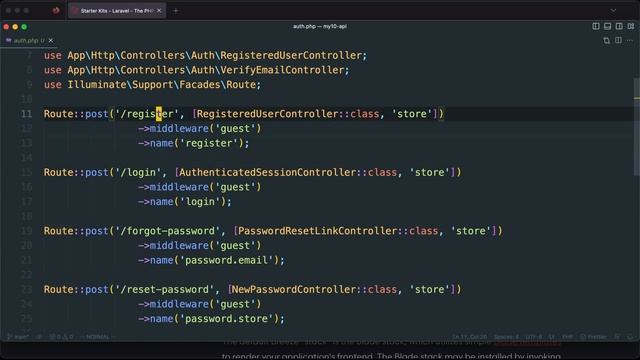Select PHP language mode in status bar

[x=568, y=337]
